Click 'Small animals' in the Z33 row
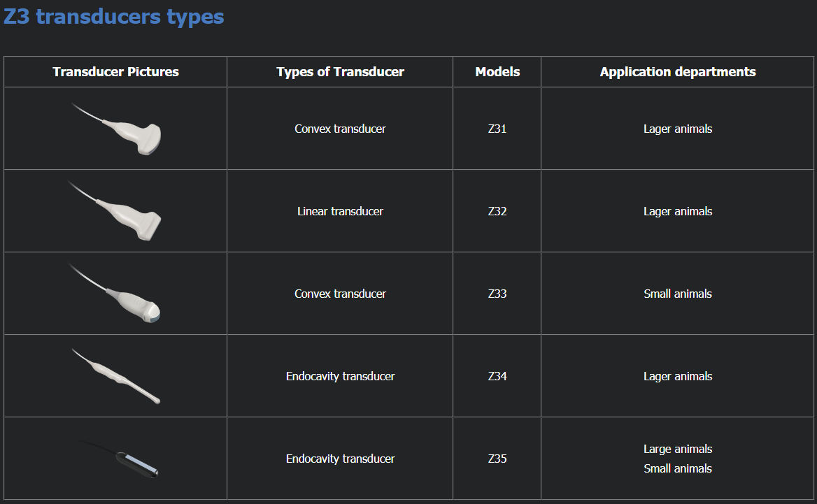 (x=678, y=294)
